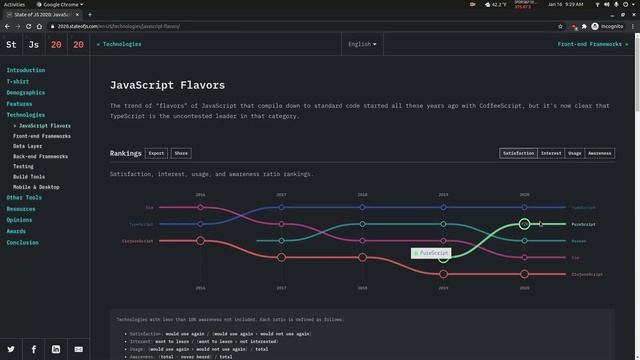Bookmark this page with the star icon

click(x=560, y=27)
